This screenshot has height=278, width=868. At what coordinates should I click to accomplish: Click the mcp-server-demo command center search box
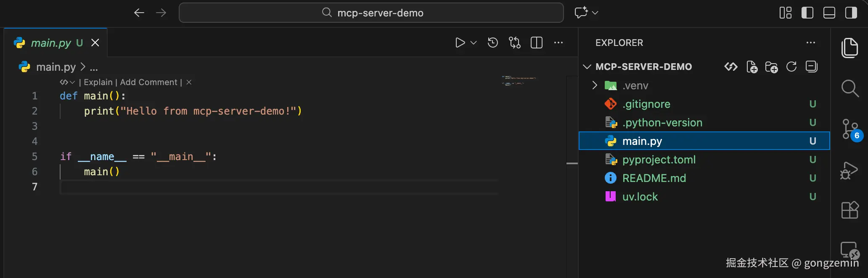coord(371,13)
